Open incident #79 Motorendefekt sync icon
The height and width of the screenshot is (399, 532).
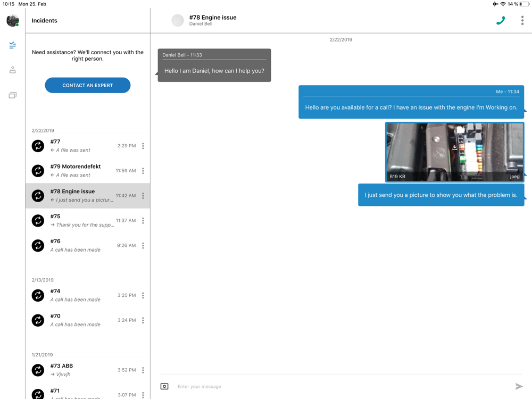38,171
